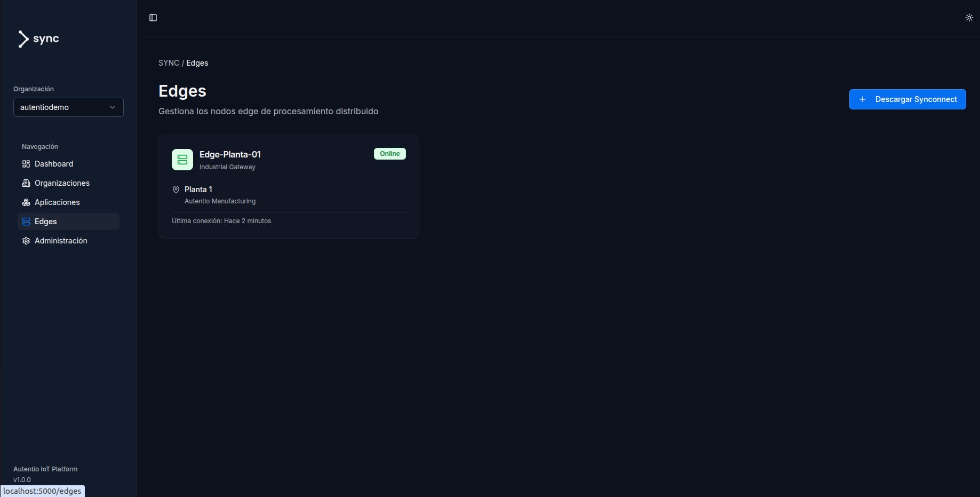Select Aplicaciones in the navigation
The height and width of the screenshot is (497, 980).
pyautogui.click(x=57, y=202)
